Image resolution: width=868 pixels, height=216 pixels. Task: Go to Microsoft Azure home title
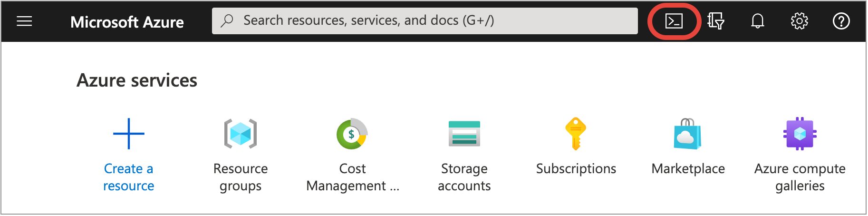(127, 22)
